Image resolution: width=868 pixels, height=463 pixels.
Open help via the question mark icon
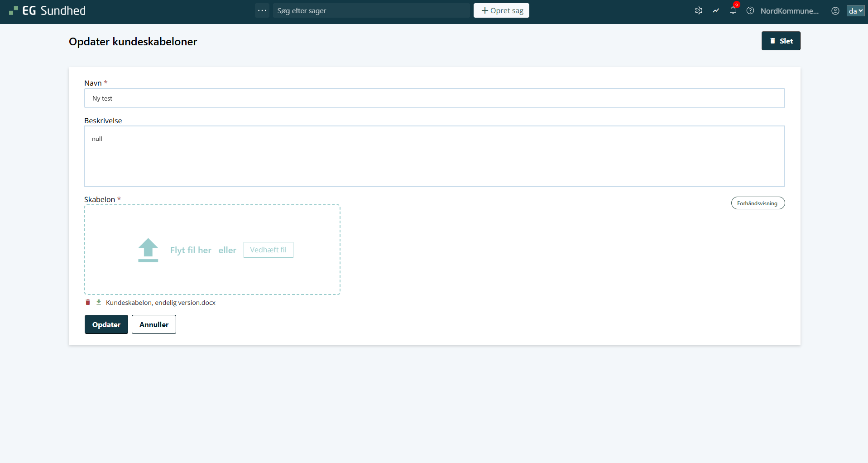click(x=750, y=11)
